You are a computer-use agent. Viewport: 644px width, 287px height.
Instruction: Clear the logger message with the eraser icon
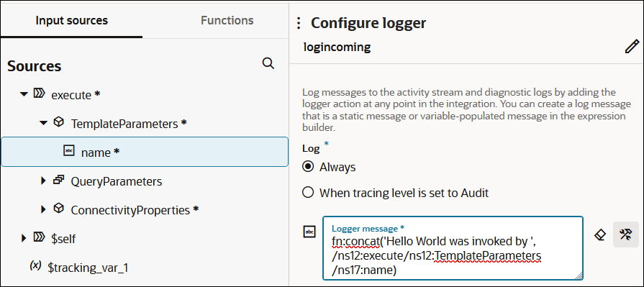click(600, 234)
